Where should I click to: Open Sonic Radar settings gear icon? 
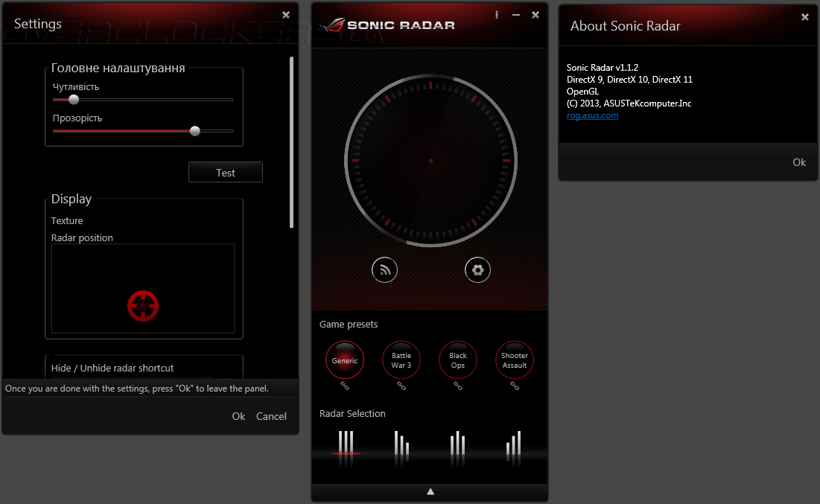click(x=477, y=269)
